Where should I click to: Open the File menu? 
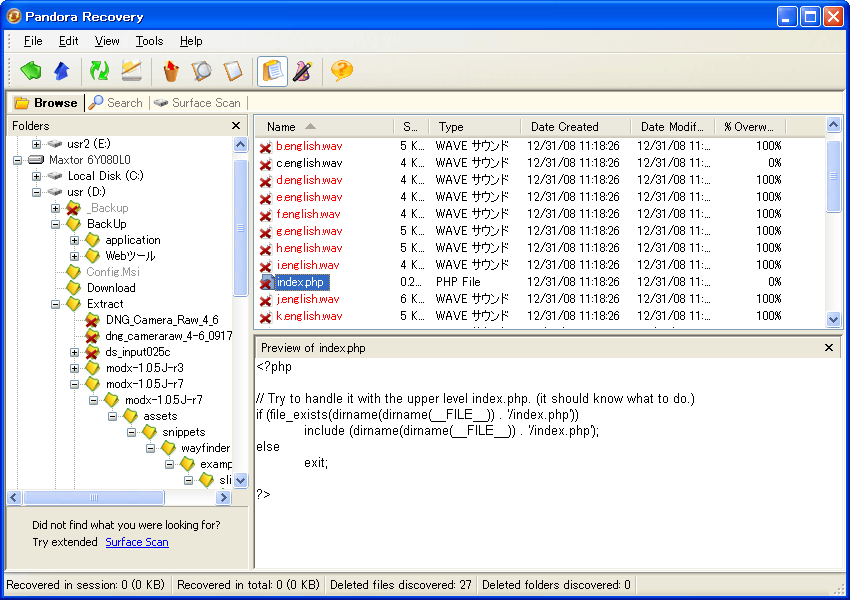[33, 41]
